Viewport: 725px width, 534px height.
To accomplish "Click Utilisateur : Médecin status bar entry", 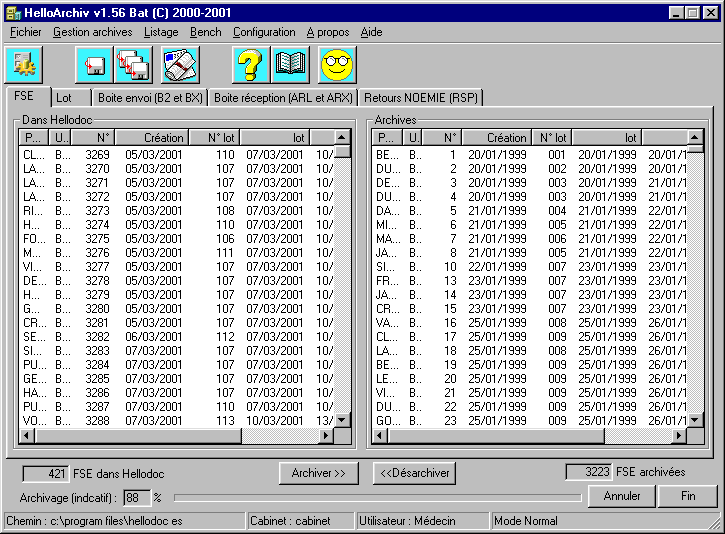I will [423, 521].
